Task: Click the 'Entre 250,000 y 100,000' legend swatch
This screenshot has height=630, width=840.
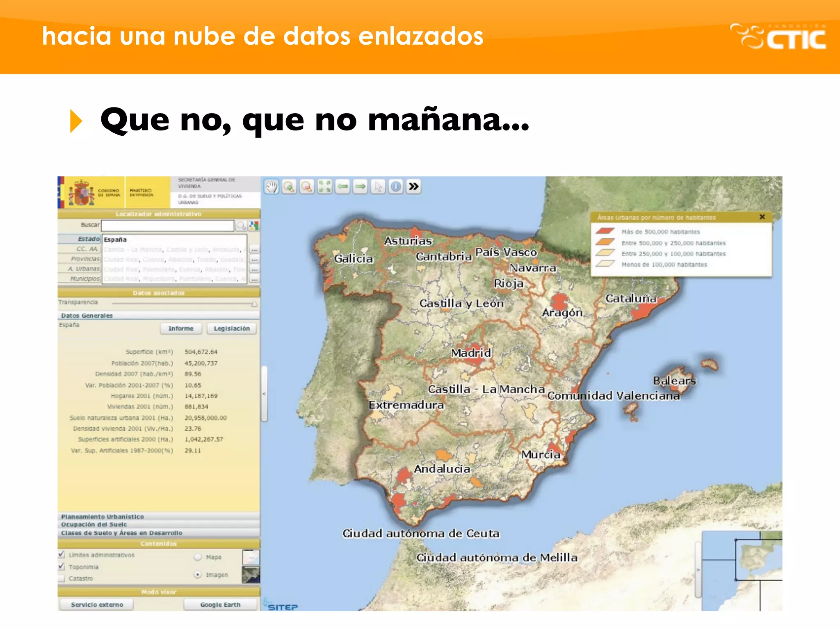Action: 605,253
